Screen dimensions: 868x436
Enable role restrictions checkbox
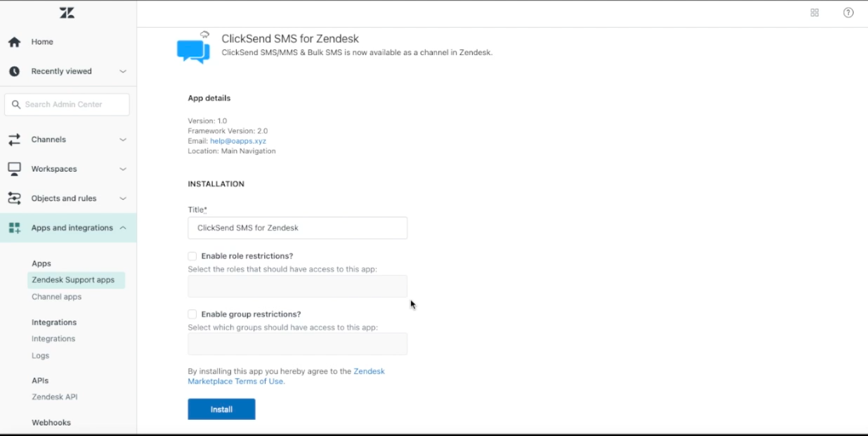pos(192,256)
